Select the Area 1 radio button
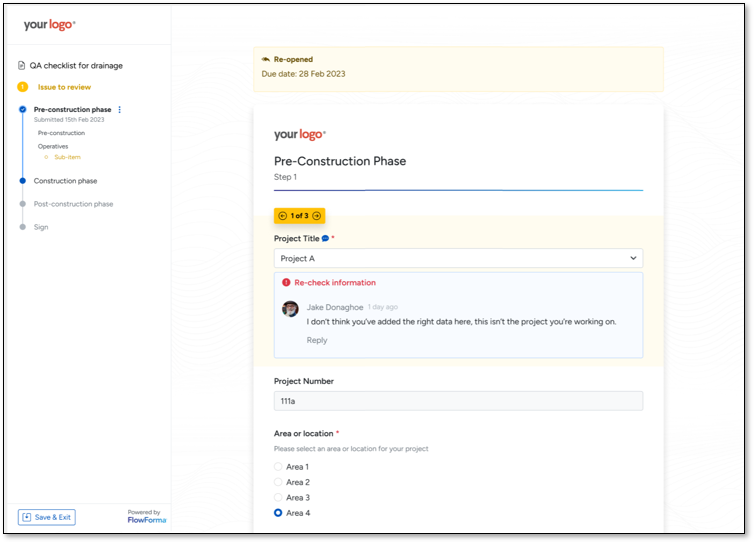754x543 pixels. click(278, 467)
